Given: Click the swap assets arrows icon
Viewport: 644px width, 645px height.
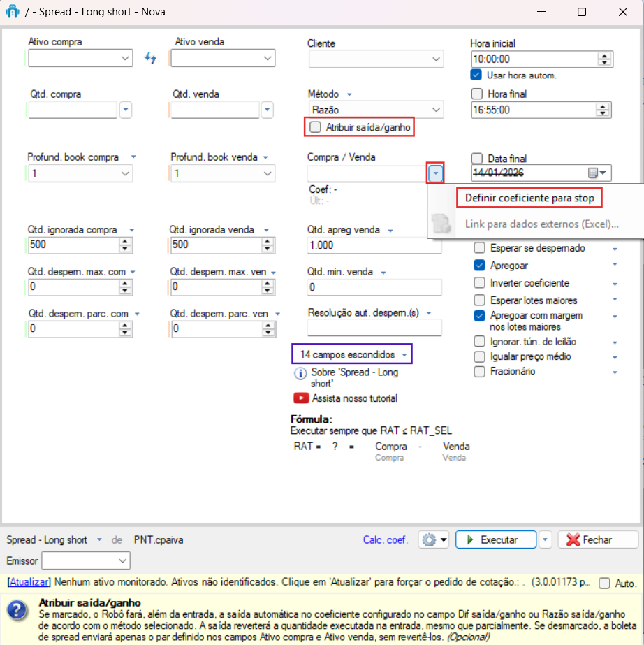Looking at the screenshot, I should click(150, 58).
